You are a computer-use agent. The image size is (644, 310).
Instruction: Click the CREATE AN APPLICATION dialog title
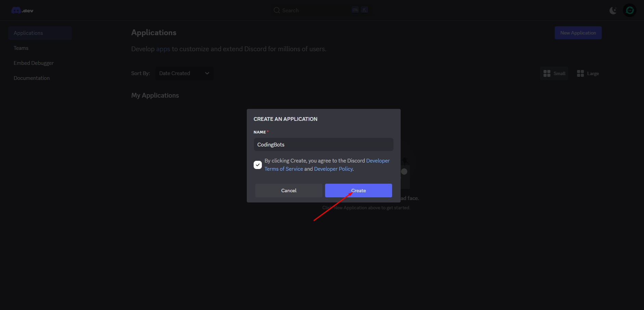pyautogui.click(x=285, y=119)
